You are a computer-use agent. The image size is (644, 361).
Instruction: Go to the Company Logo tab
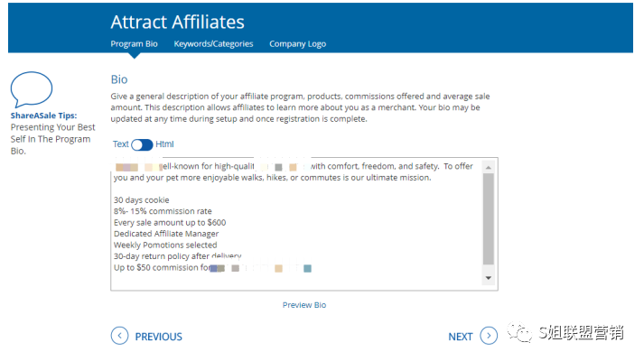pos(297,43)
